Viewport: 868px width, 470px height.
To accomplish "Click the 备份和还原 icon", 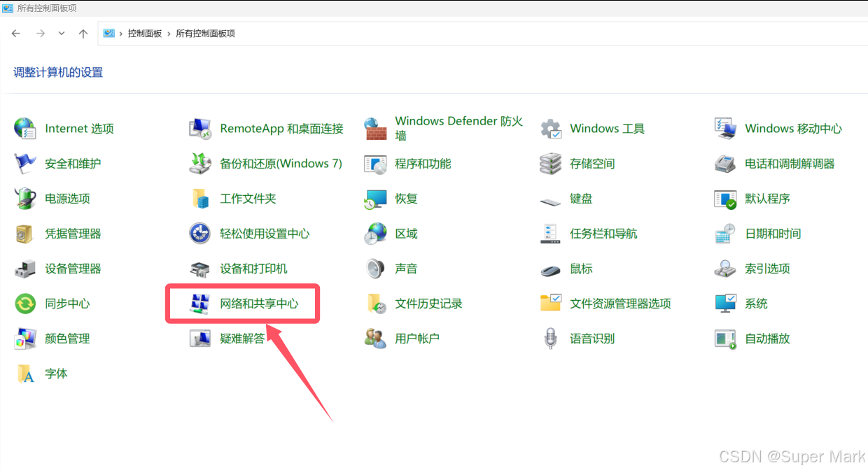I will pos(200,164).
